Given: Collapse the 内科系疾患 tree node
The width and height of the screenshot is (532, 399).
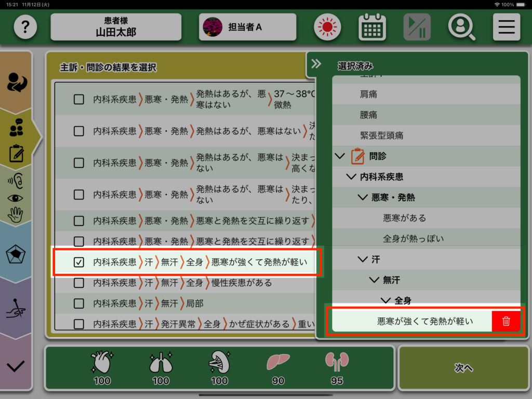Looking at the screenshot, I should (x=351, y=177).
